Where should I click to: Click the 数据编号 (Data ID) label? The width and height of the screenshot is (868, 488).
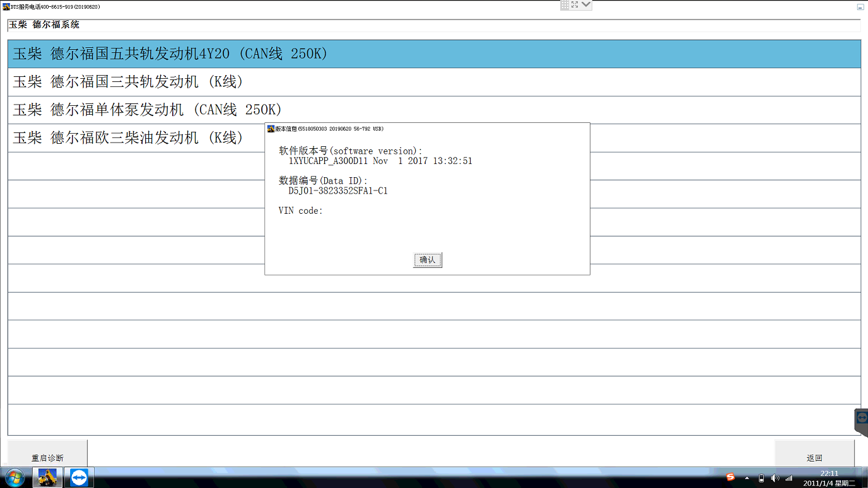pos(323,180)
